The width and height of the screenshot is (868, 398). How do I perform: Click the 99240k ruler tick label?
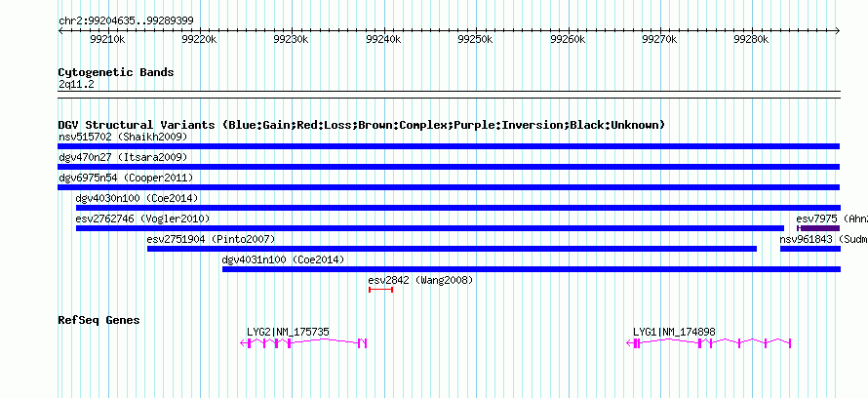click(383, 39)
